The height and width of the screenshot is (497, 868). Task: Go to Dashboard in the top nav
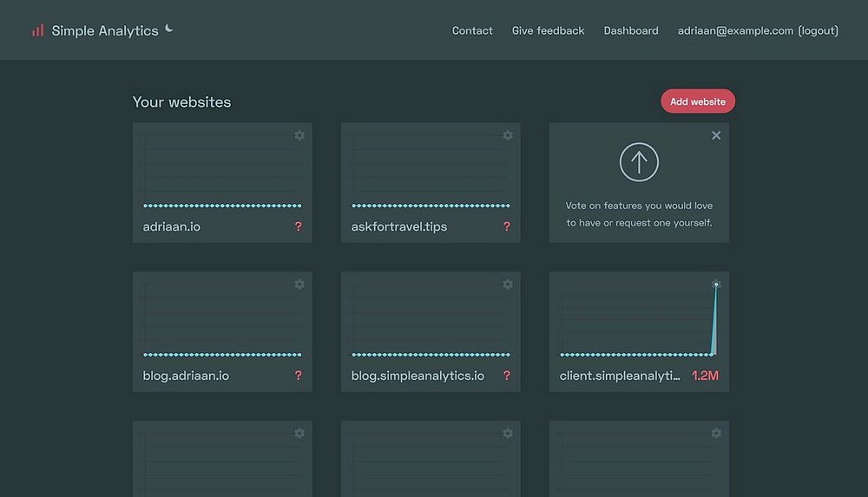tap(631, 31)
